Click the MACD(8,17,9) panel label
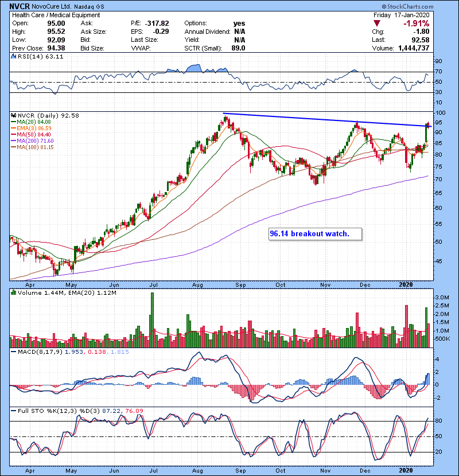Viewport: 459px width, 476px height. pos(40,352)
